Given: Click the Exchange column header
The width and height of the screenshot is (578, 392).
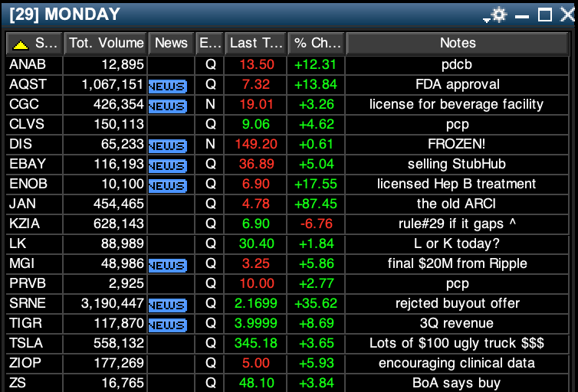Looking at the screenshot, I should 210,44.
